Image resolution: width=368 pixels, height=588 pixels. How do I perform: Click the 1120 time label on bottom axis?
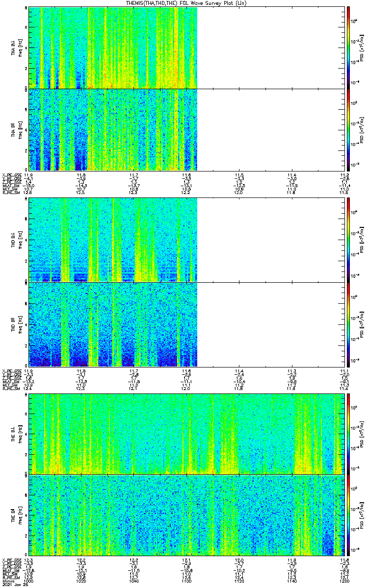click(239, 581)
